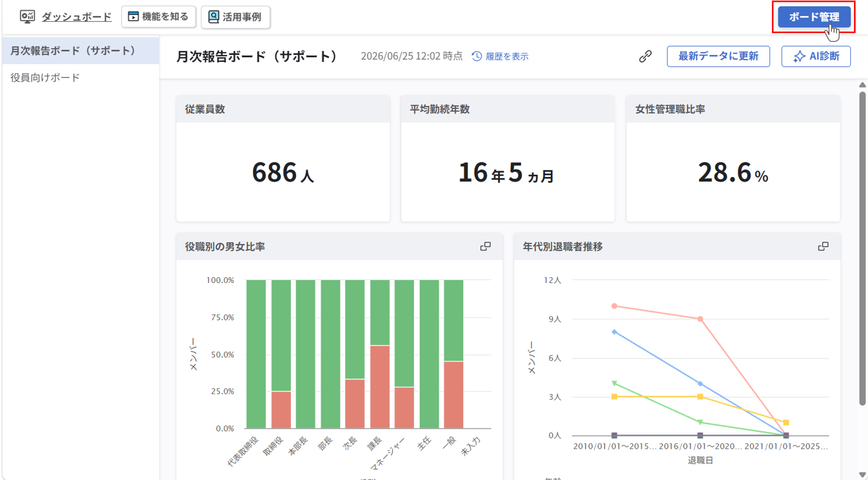This screenshot has height=480, width=868.
Task: Click the yellow square point at 1人
Action: 786,422
